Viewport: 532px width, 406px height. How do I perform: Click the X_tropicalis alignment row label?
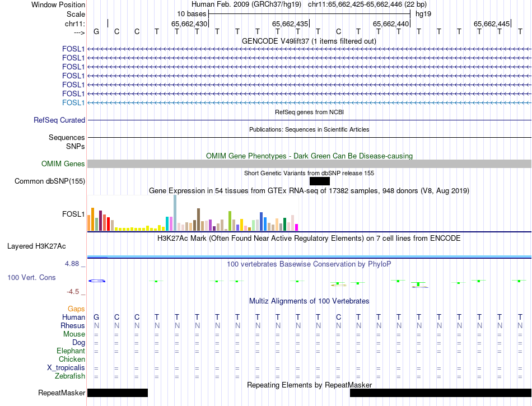66,368
